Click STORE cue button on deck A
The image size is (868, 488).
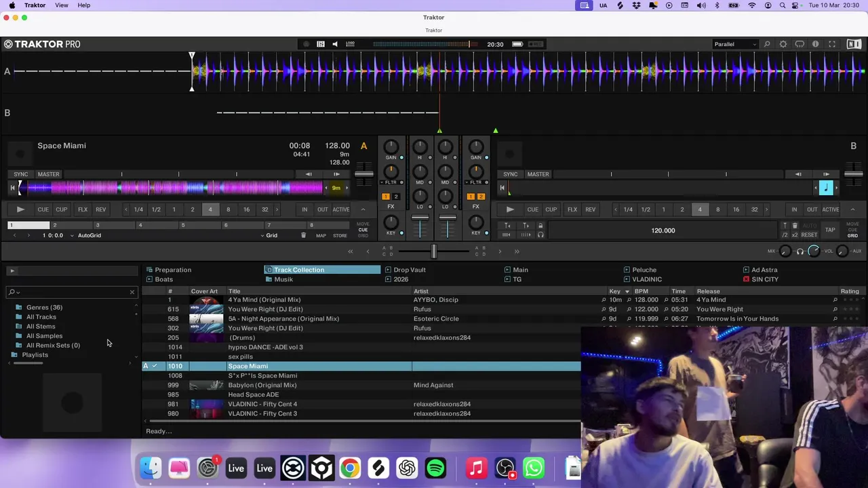pos(340,235)
